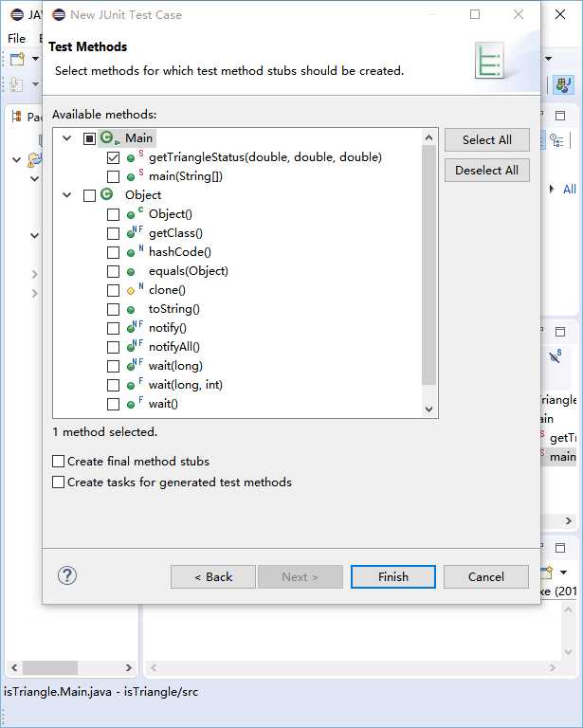Cancel the New JUnit Test Case dialog
Screen dimensions: 583x728
click(x=486, y=576)
